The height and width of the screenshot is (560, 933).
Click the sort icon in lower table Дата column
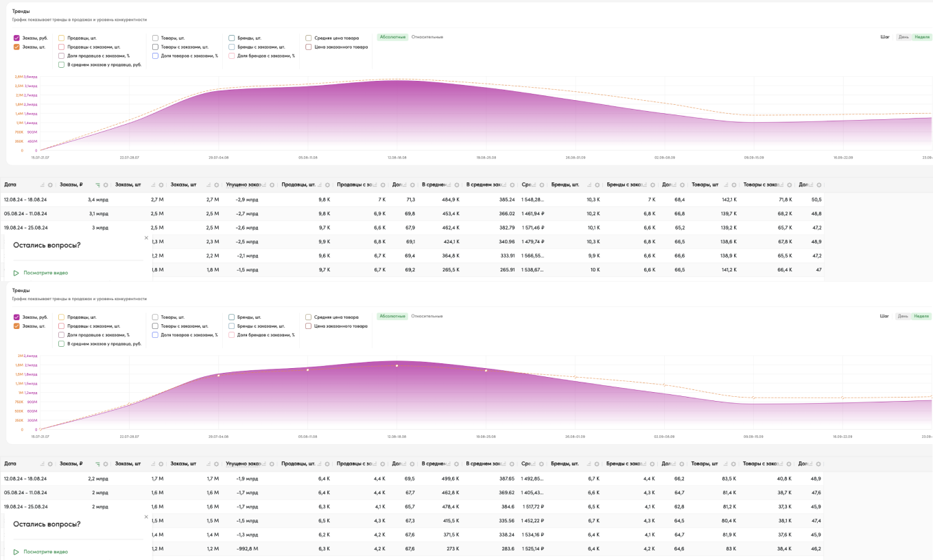pyautogui.click(x=42, y=464)
